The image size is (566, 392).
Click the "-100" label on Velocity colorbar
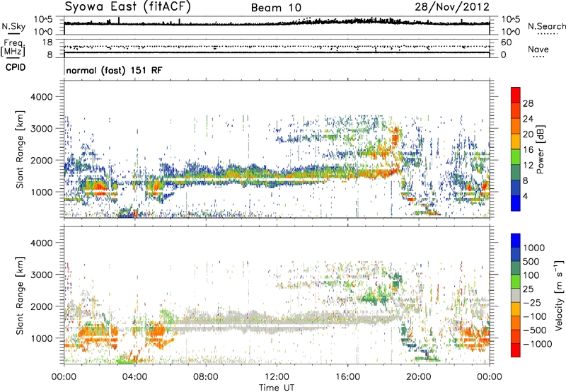pyautogui.click(x=535, y=316)
